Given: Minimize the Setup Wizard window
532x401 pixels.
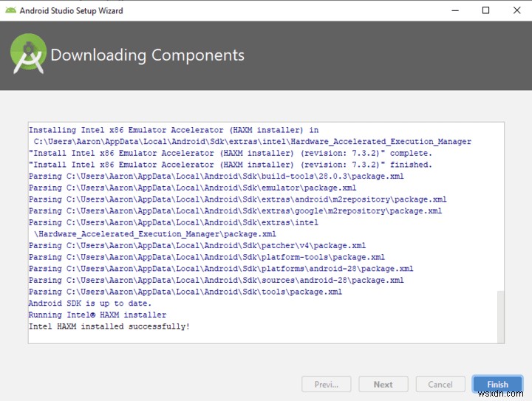Looking at the screenshot, I should [x=452, y=10].
